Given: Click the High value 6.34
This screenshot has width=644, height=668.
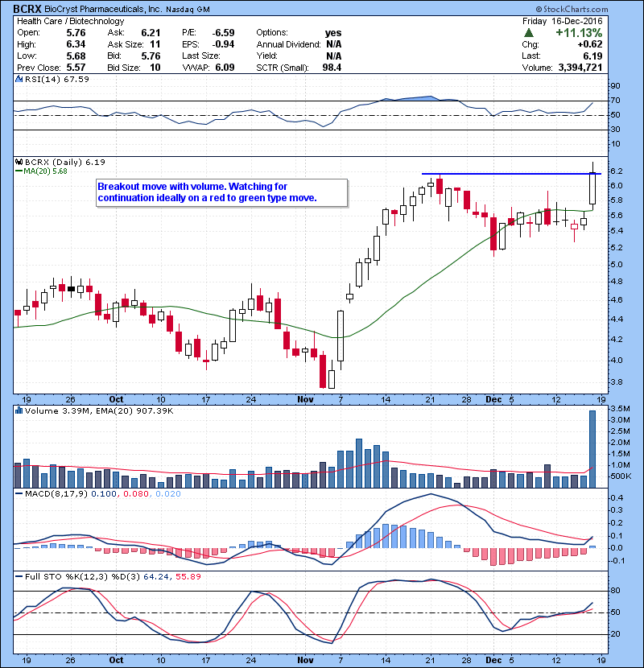Looking at the screenshot, I should [76, 44].
